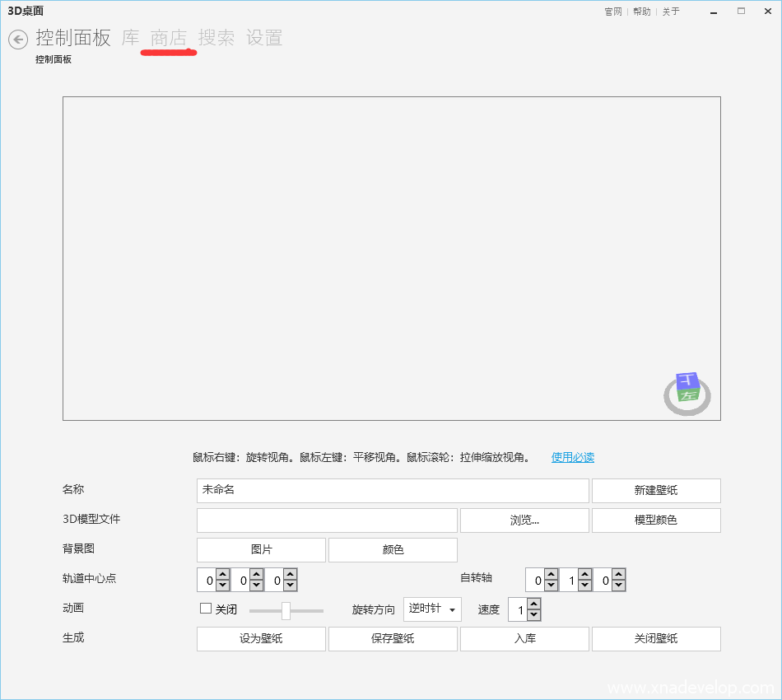782x700 pixels.
Task: Increase the first orbit center value
Action: coord(222,575)
